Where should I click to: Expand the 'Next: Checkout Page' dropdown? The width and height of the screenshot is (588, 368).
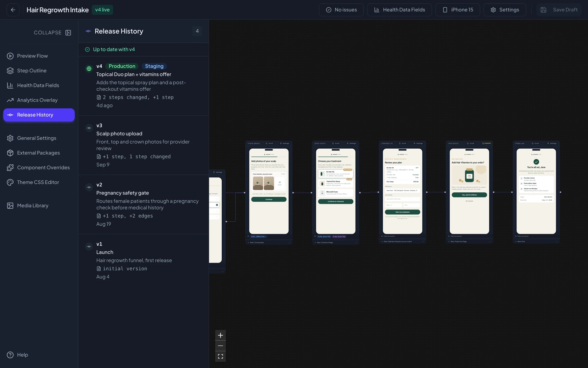pyautogui.click(x=336, y=242)
